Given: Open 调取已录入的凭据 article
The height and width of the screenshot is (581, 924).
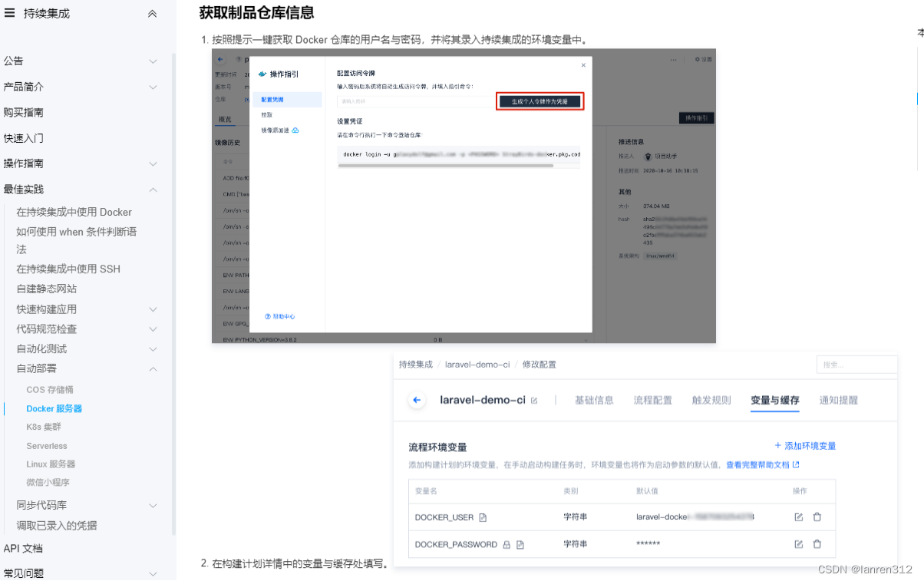Looking at the screenshot, I should click(57, 526).
